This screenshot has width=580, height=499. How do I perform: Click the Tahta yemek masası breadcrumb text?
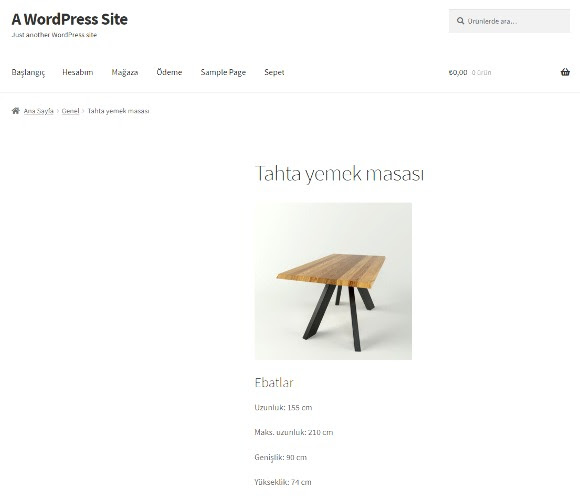pos(118,111)
